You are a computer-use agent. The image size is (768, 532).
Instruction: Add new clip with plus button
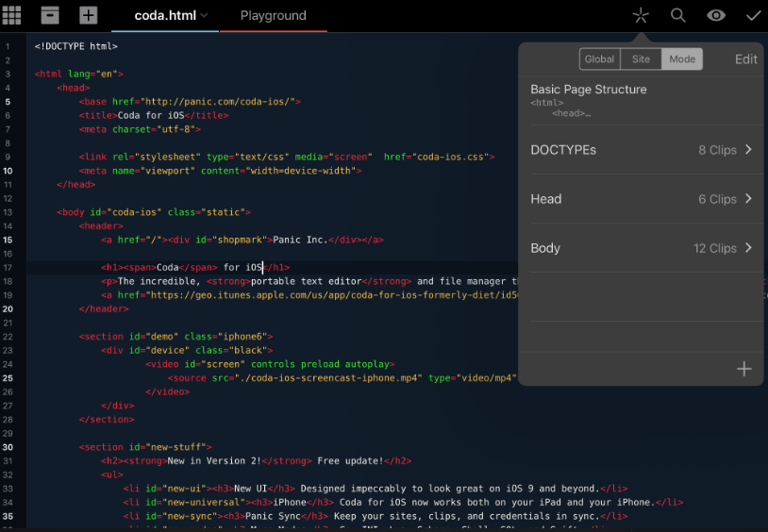[743, 369]
